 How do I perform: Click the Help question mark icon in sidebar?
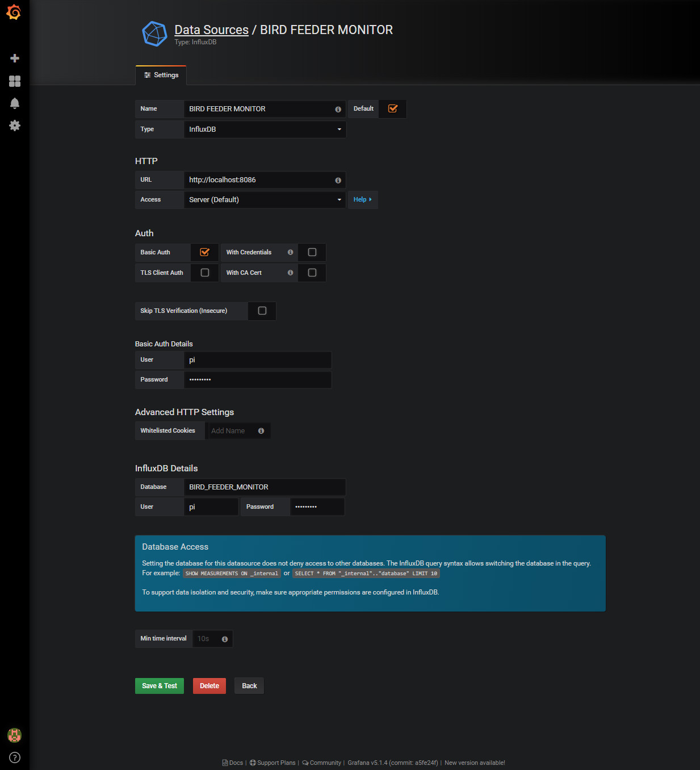pos(15,758)
